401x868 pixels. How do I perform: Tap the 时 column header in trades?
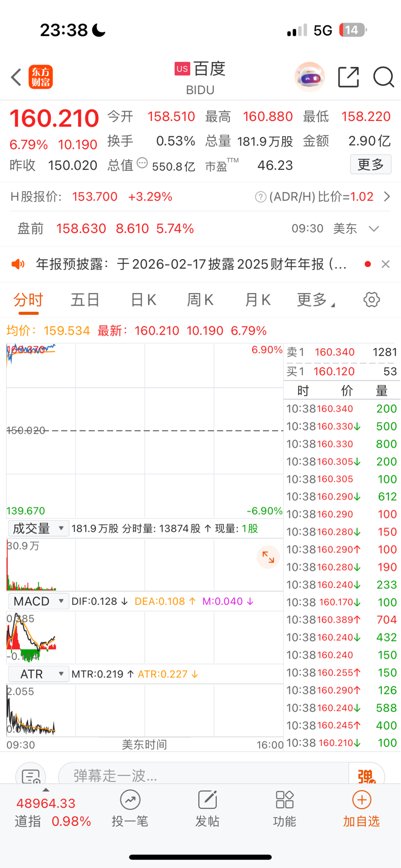point(303,390)
